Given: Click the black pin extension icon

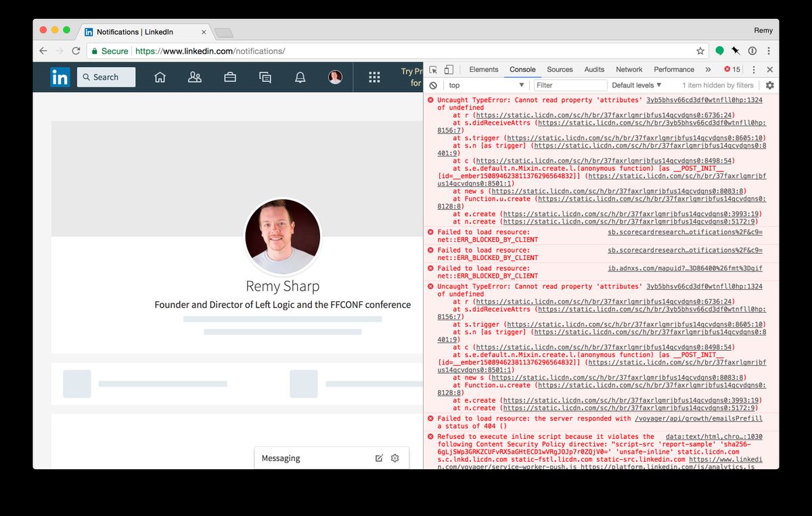Looking at the screenshot, I should point(736,51).
